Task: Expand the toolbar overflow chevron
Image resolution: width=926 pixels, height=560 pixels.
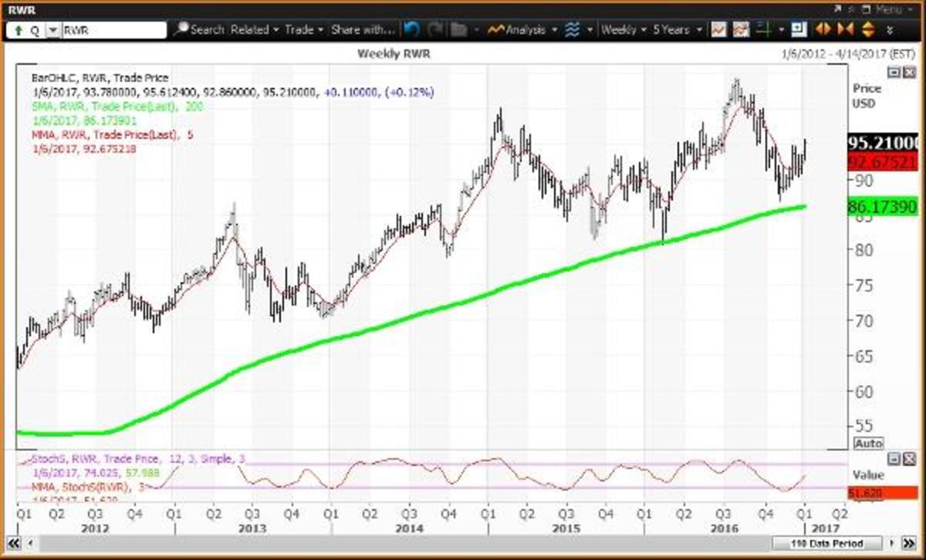Action: coord(890,31)
